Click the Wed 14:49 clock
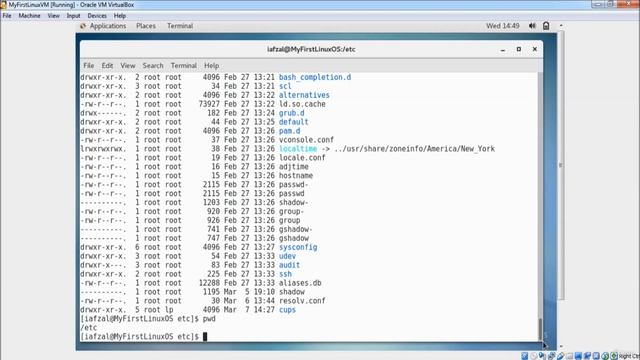This screenshot has width=640, height=360. (502, 26)
